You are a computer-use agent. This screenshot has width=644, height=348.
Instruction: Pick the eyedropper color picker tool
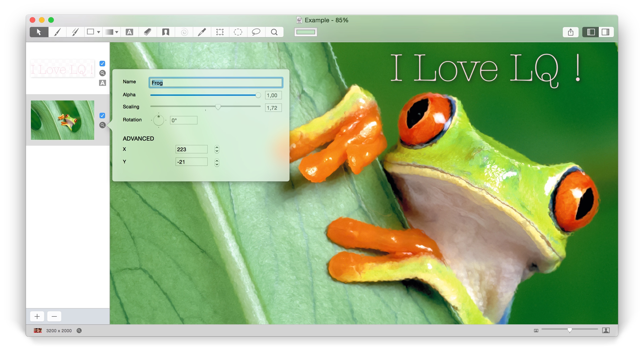click(x=202, y=32)
